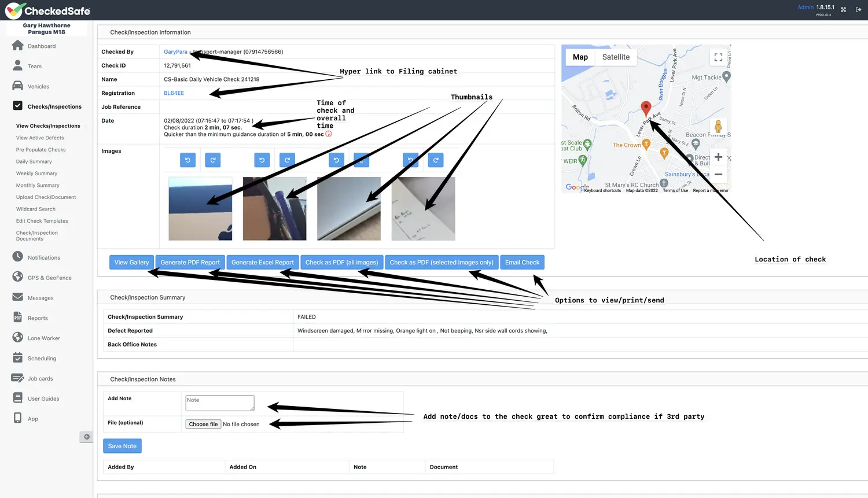Click Generate PDF Report button
The height and width of the screenshot is (498, 868).
(190, 263)
